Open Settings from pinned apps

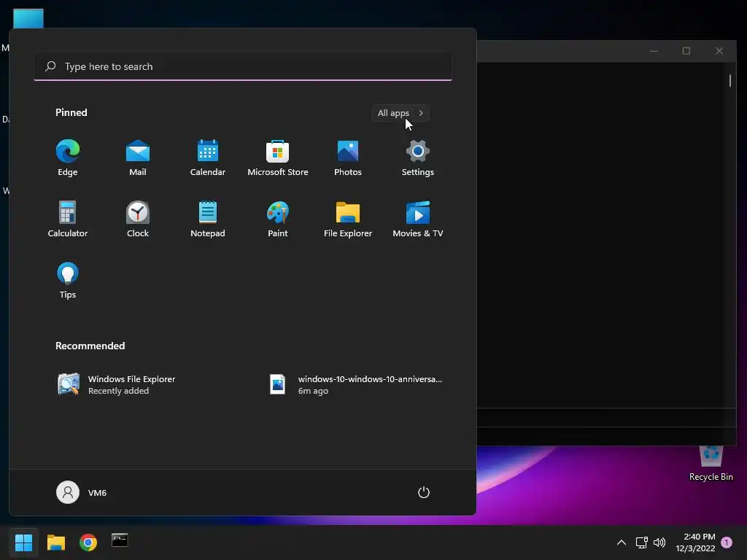(x=418, y=158)
